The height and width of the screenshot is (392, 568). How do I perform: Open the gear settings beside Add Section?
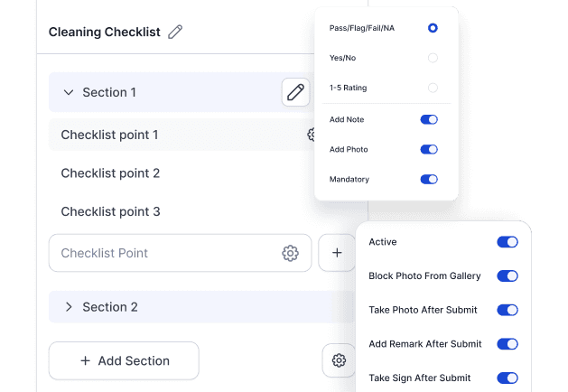(339, 360)
